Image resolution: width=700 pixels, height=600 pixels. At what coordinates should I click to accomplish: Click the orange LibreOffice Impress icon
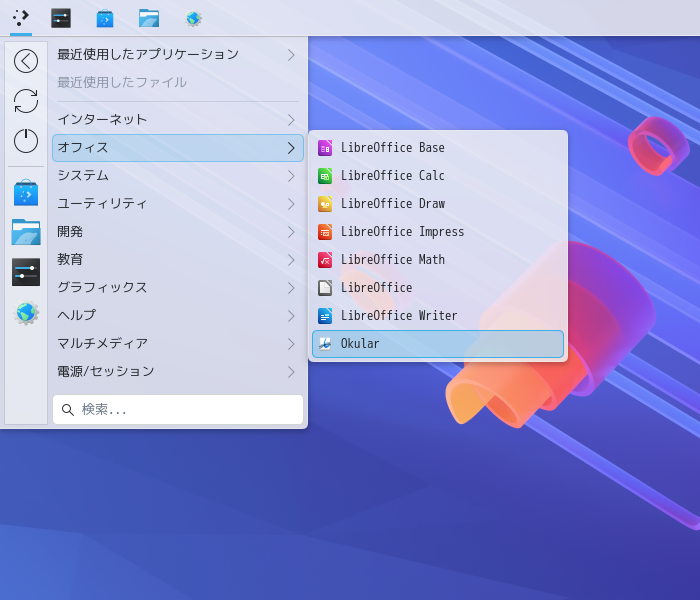coord(325,232)
